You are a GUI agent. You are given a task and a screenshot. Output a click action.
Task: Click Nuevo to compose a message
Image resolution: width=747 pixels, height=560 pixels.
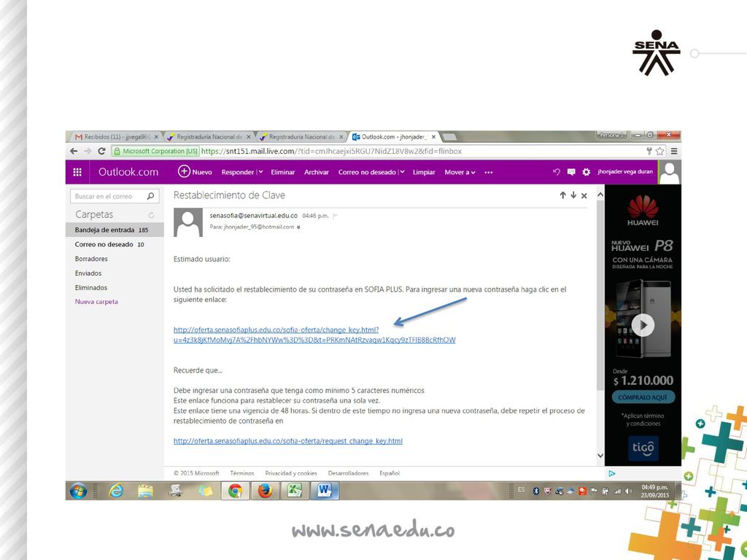tap(195, 171)
